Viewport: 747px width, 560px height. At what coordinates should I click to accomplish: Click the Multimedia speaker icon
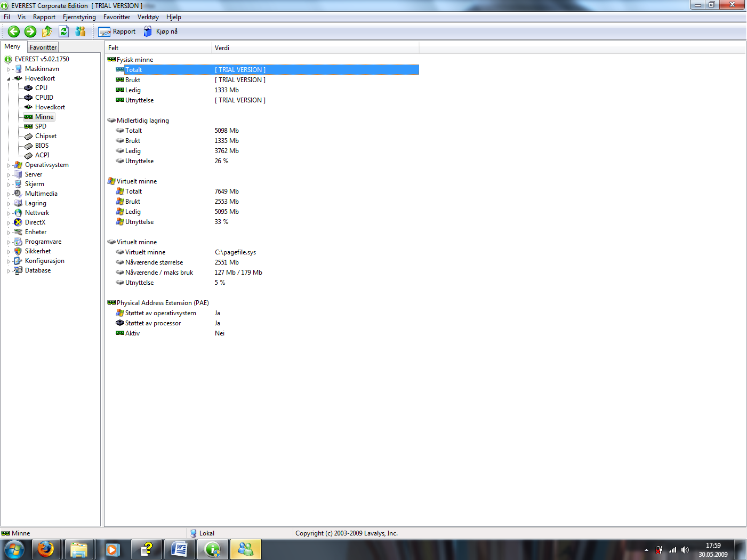click(x=18, y=194)
